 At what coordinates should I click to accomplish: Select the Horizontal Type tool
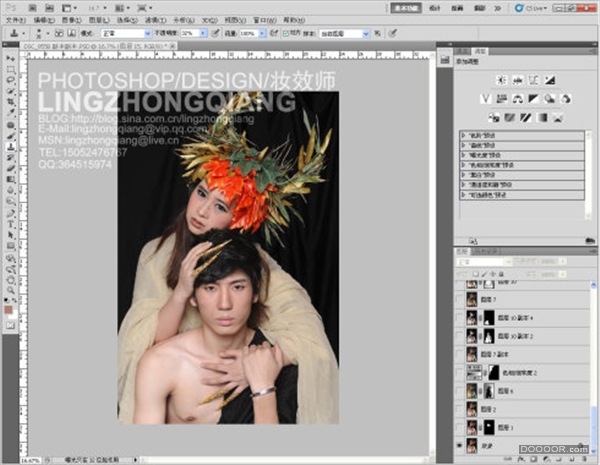(10, 225)
